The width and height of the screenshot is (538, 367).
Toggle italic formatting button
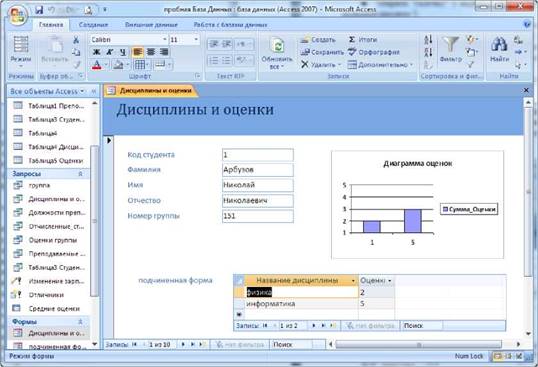coord(110,52)
